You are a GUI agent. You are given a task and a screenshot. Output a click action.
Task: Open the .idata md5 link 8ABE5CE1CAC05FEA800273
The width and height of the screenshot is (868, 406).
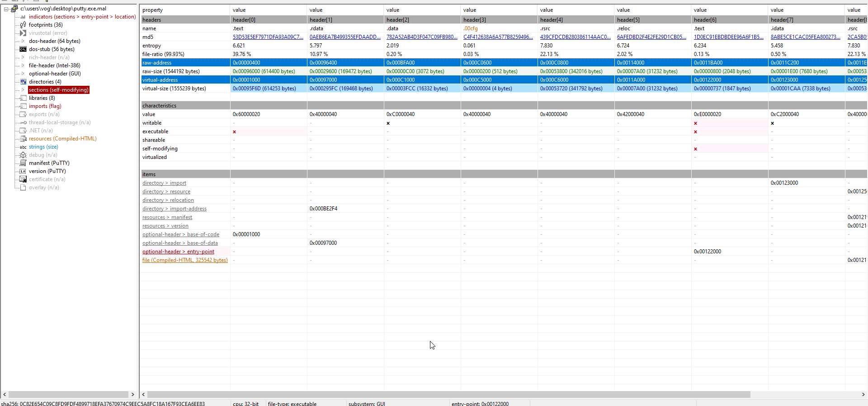pyautogui.click(x=806, y=37)
